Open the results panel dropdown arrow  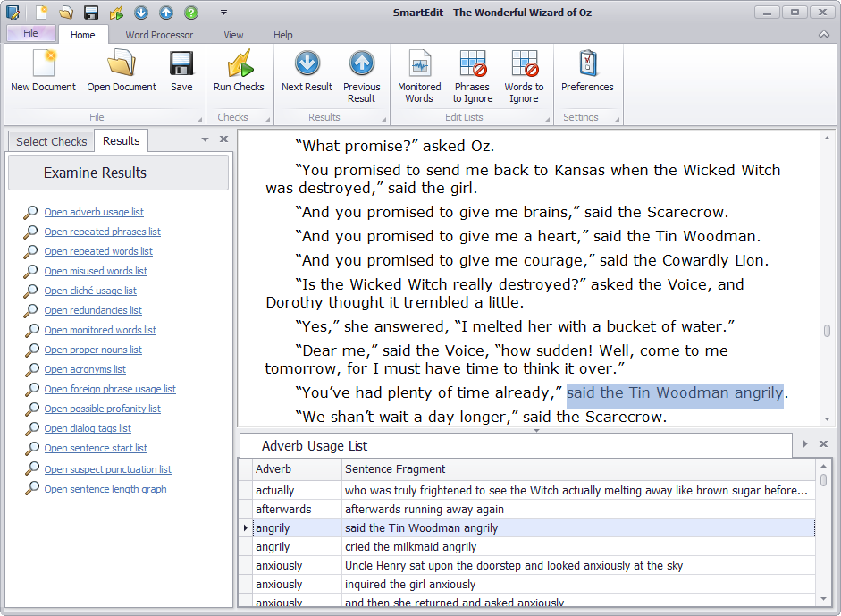205,139
